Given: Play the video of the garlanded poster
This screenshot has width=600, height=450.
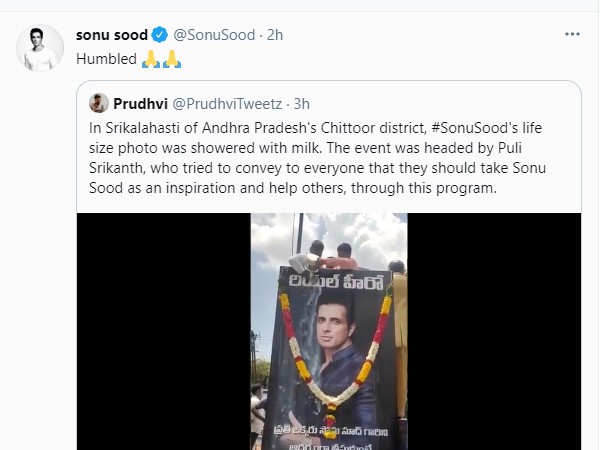Looking at the screenshot, I should (328, 330).
